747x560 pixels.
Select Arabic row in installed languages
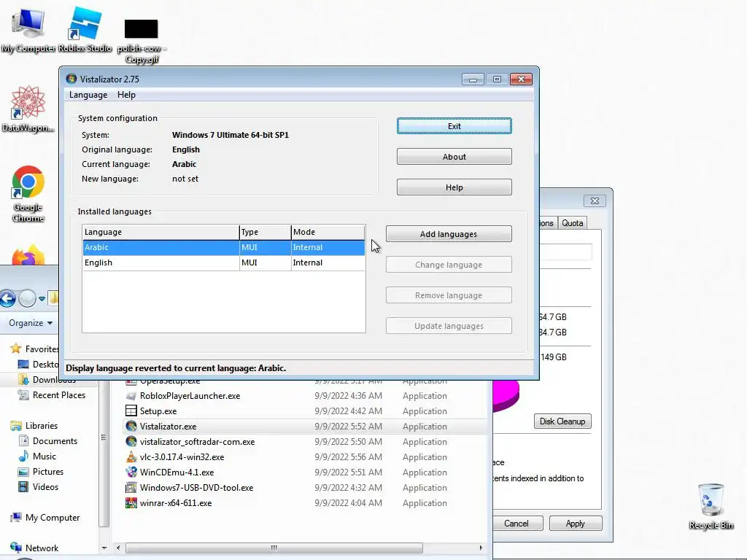click(x=224, y=248)
